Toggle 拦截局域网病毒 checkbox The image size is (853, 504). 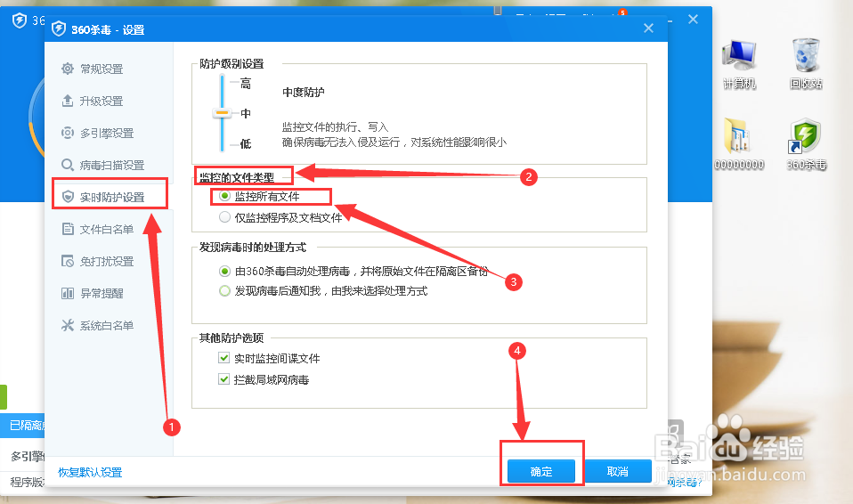tap(223, 378)
